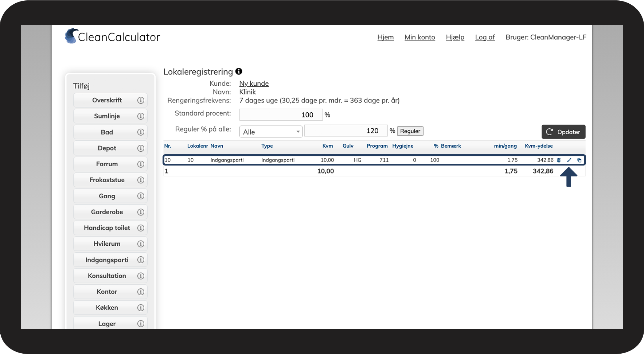The image size is (644, 354).
Task: Click Log af in the top navigation
Action: [485, 37]
